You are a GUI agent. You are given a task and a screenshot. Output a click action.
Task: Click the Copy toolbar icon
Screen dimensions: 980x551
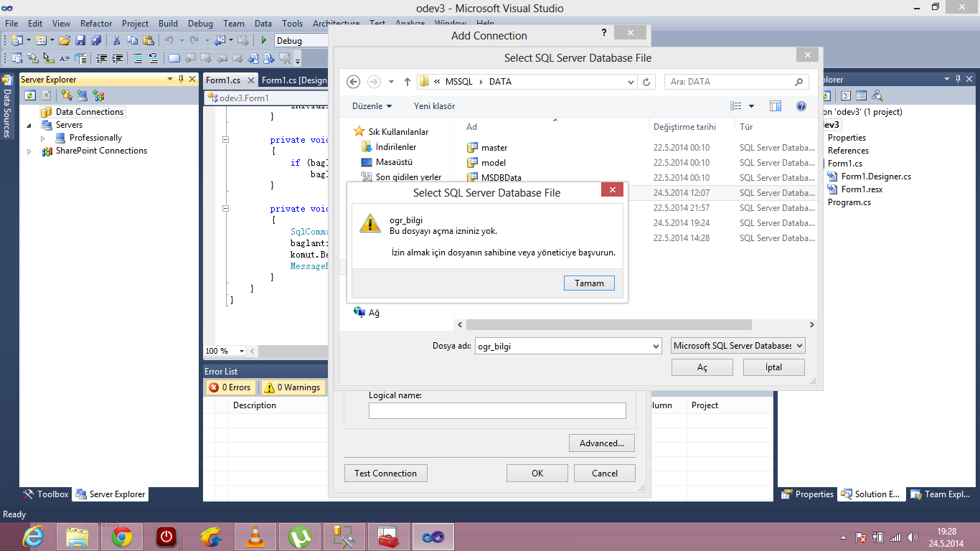(x=132, y=40)
